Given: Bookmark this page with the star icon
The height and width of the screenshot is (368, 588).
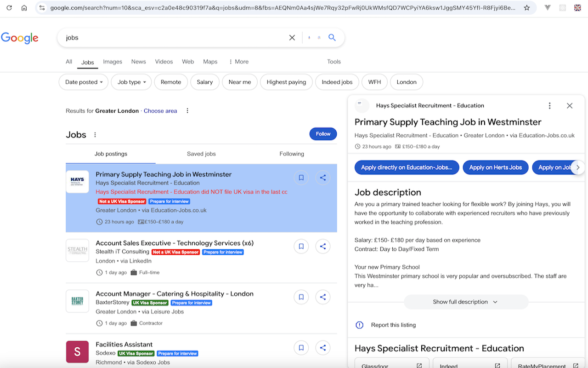Looking at the screenshot, I should pos(527,8).
